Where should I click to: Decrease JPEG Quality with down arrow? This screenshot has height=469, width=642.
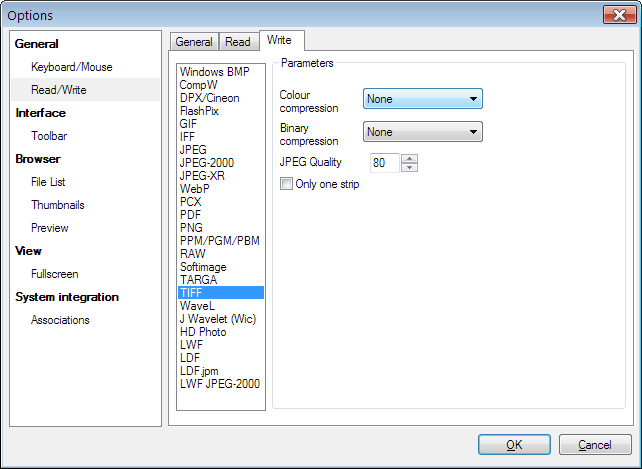(409, 167)
